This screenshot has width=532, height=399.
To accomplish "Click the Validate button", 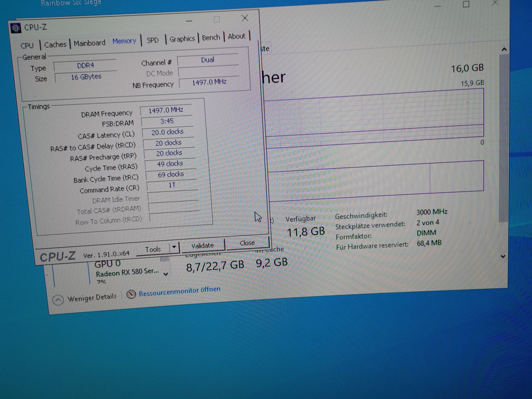I will [x=203, y=246].
